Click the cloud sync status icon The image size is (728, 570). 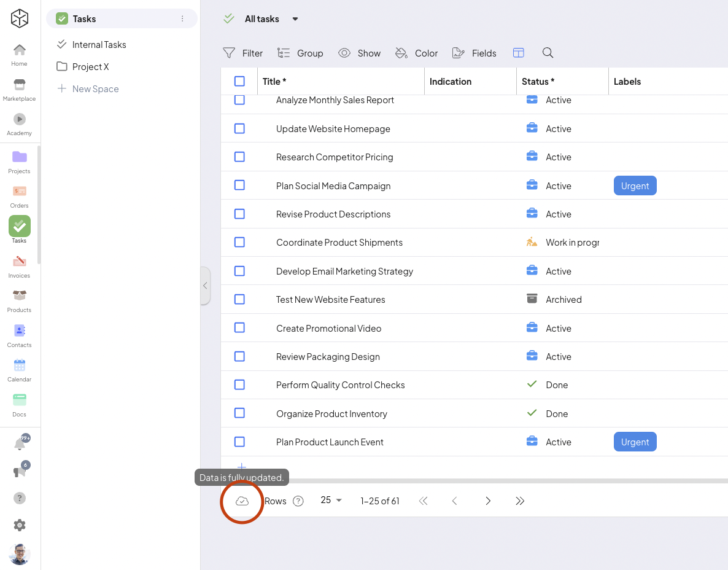click(242, 501)
